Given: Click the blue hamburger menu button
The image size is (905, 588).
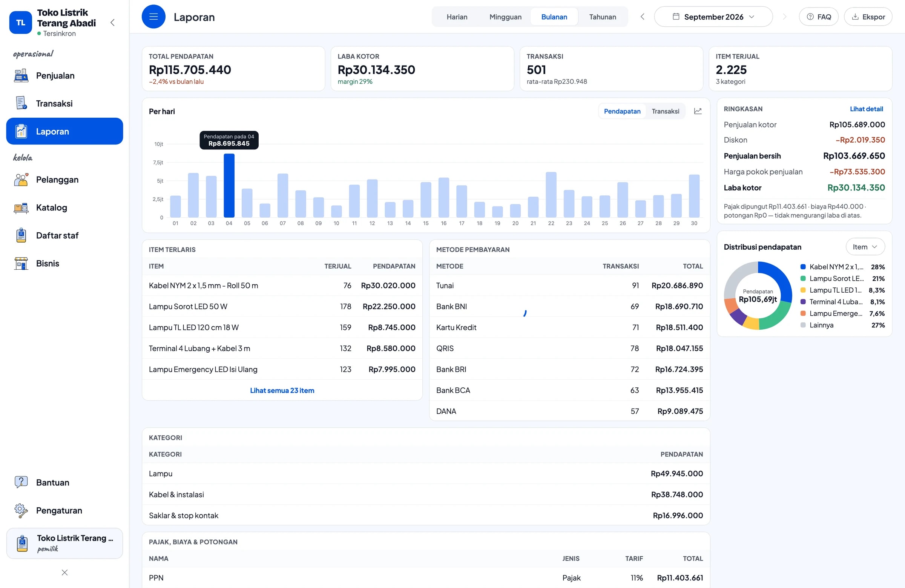Looking at the screenshot, I should (153, 17).
